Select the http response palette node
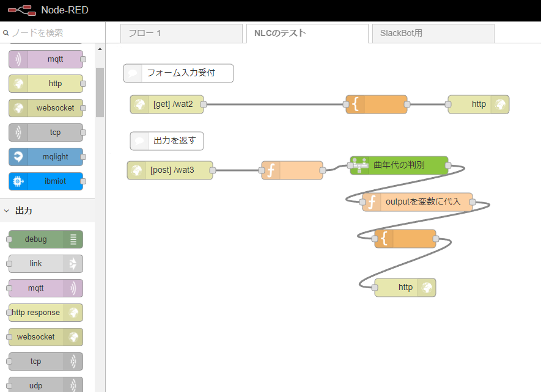The image size is (541, 392). (46, 313)
